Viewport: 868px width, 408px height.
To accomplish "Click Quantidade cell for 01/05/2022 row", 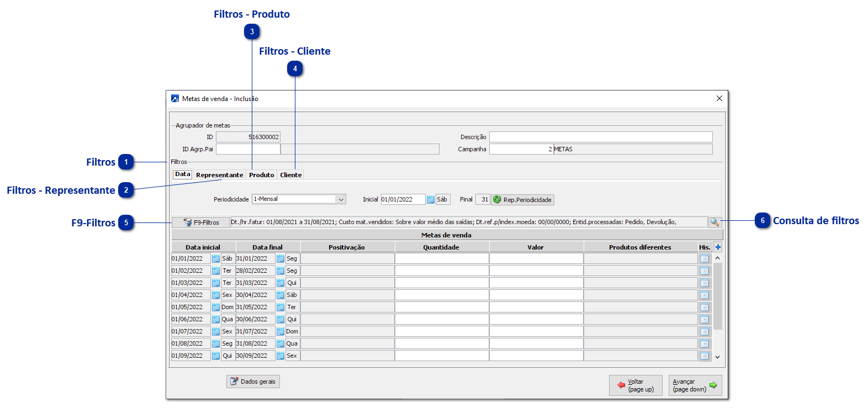I will (x=442, y=307).
